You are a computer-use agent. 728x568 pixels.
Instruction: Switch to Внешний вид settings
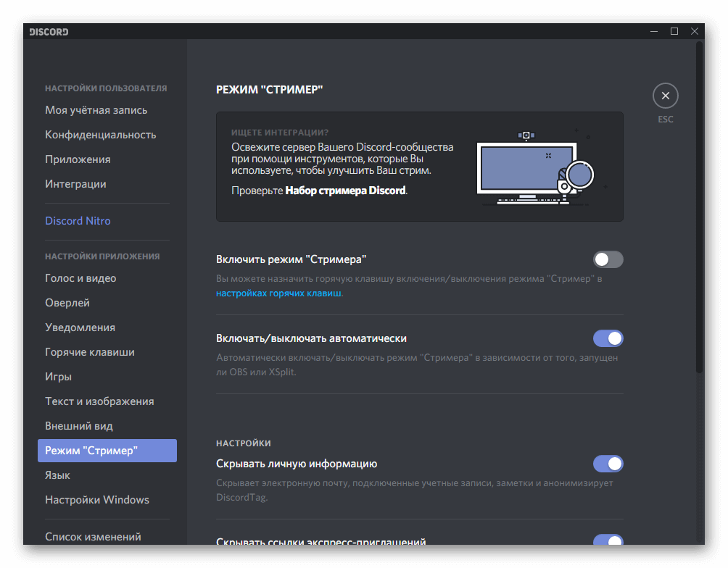[79, 426]
